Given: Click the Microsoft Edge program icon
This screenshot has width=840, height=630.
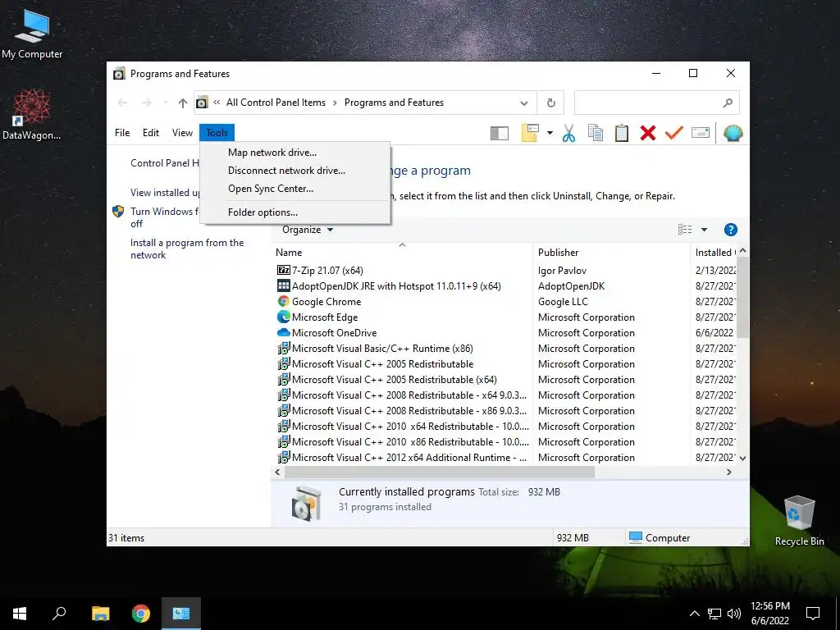Looking at the screenshot, I should point(283,317).
